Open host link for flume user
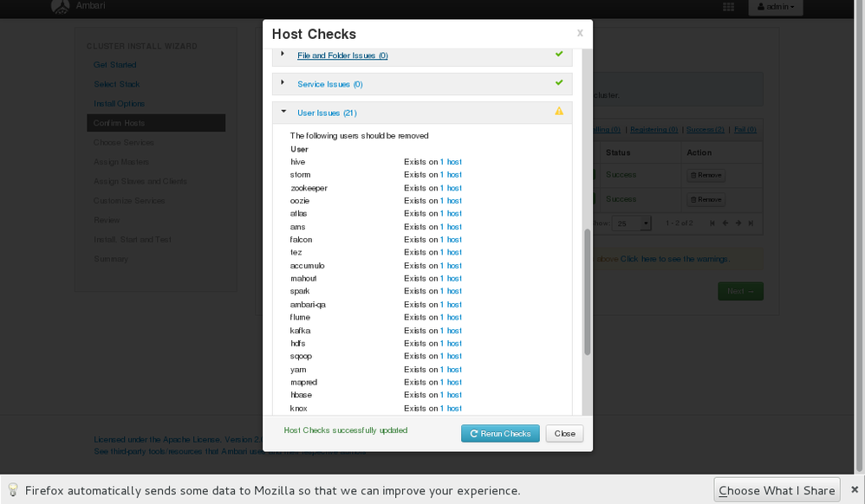This screenshot has width=865, height=504. pos(451,317)
